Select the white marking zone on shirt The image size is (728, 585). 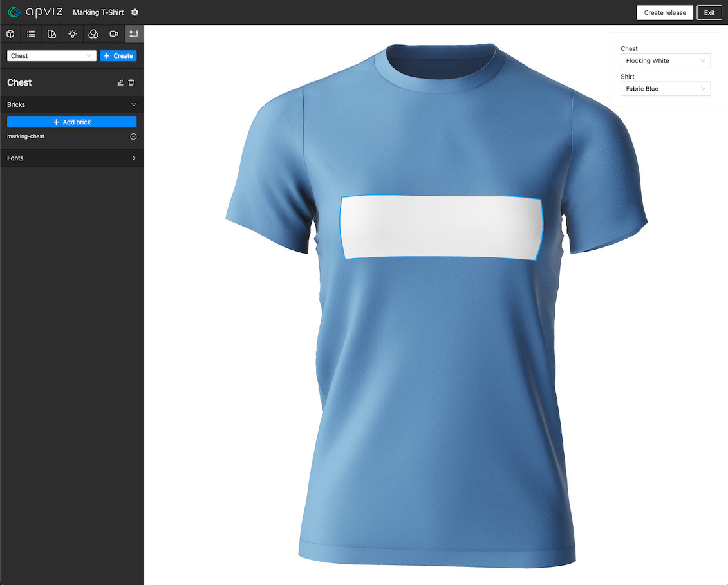(x=441, y=227)
